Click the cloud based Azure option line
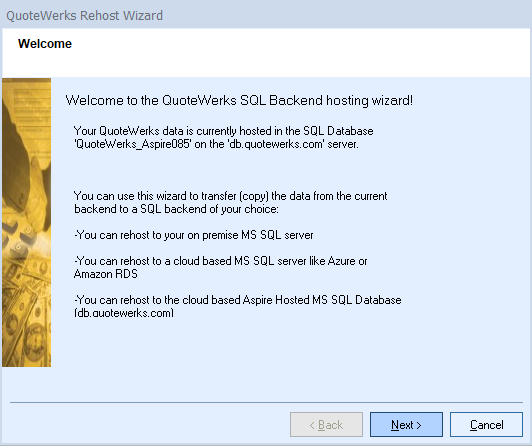Viewport: 532px width, 447px height. click(221, 261)
